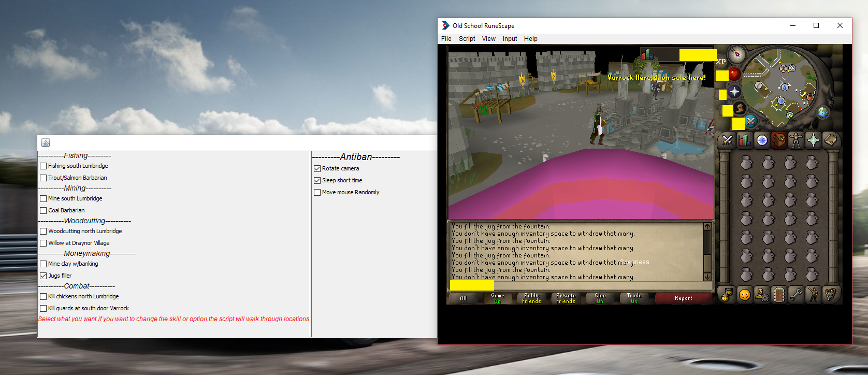Viewport: 868px width, 375px height.
Task: Open the Inventory backpack tab
Action: pos(779,140)
